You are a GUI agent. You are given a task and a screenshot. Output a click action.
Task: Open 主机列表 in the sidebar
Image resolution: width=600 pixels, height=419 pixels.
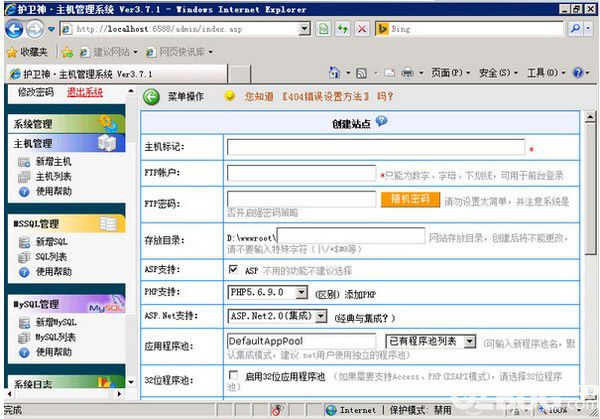click(x=53, y=176)
